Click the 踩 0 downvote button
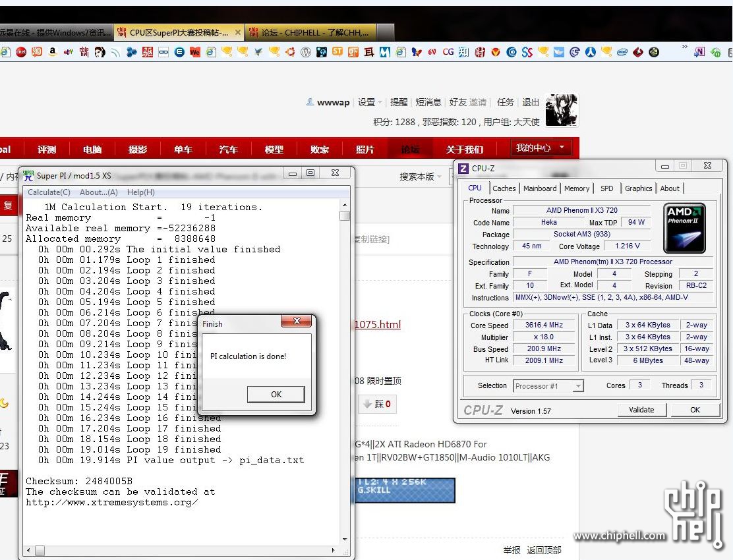Screen dimensions: 733x560 point(377,404)
